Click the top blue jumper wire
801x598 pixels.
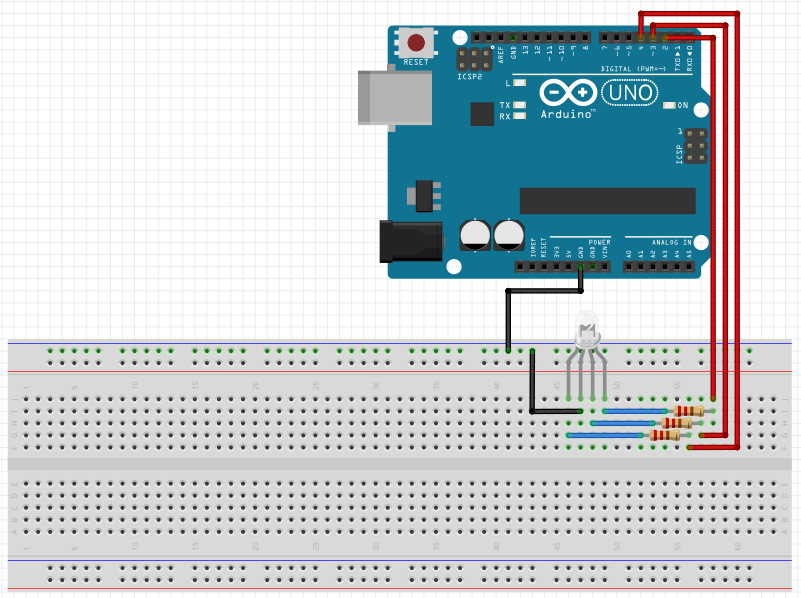(x=635, y=410)
